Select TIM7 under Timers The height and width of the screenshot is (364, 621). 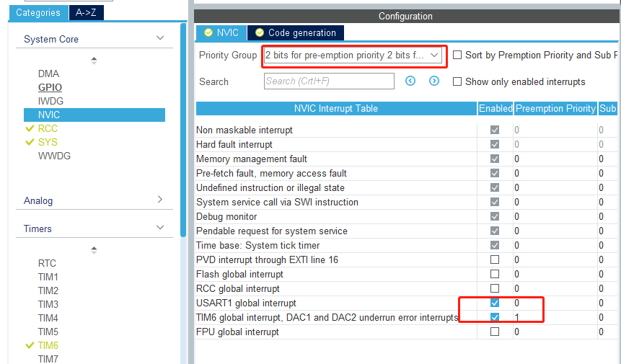[x=48, y=359]
